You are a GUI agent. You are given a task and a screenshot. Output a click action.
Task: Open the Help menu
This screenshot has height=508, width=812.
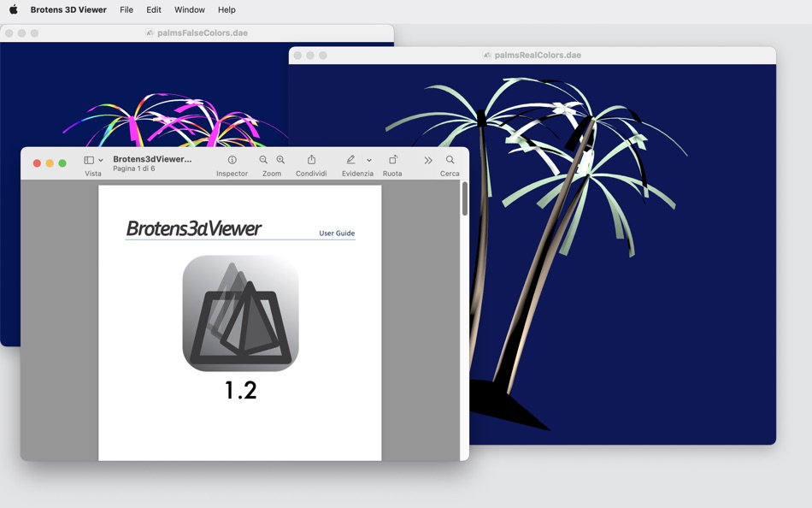click(x=227, y=9)
